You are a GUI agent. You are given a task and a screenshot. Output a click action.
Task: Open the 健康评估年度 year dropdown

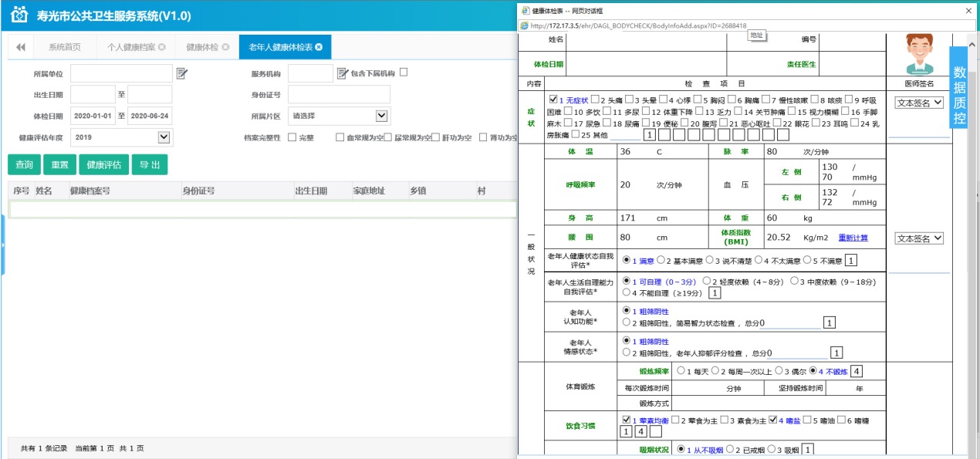(164, 137)
